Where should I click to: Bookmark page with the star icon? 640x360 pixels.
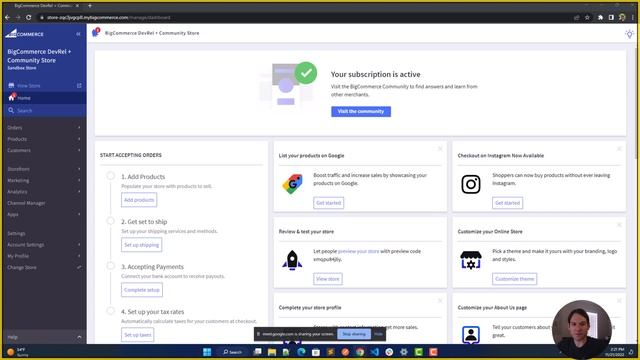click(587, 17)
